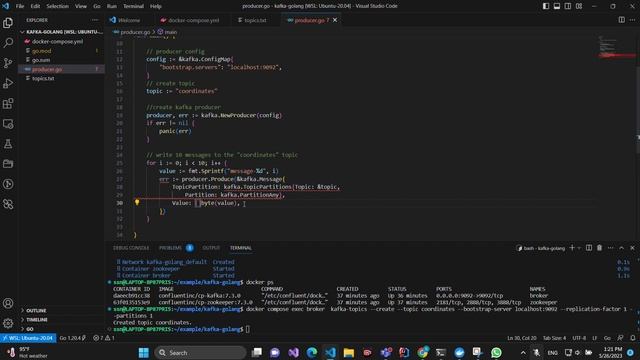The width and height of the screenshot is (640, 360).
Task: Open the Remote Explorer view
Action: click(x=8, y=124)
